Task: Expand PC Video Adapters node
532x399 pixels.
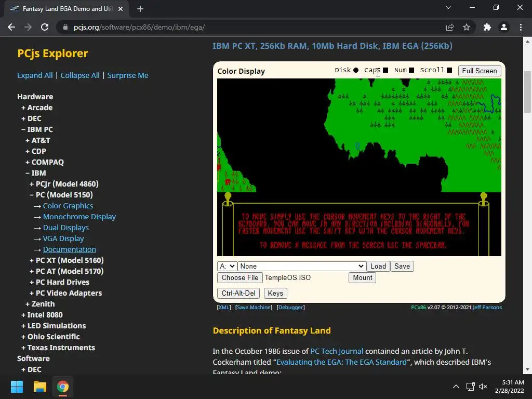Action: 65,293
